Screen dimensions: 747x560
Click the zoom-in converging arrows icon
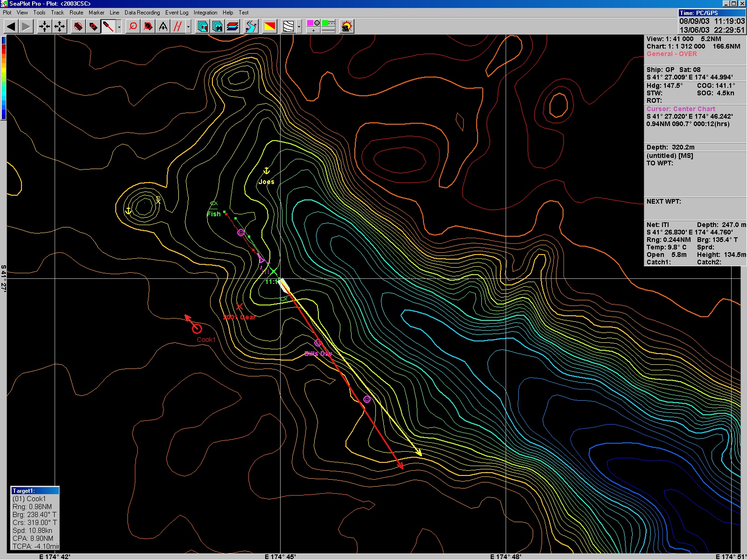click(x=44, y=27)
